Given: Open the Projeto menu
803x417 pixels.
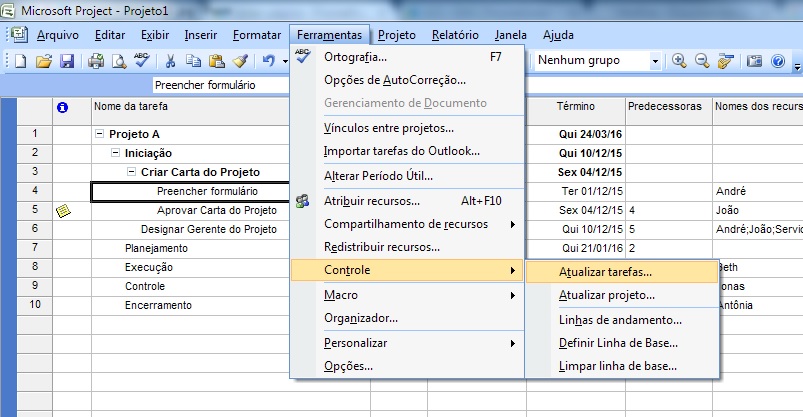Looking at the screenshot, I should click(396, 35).
